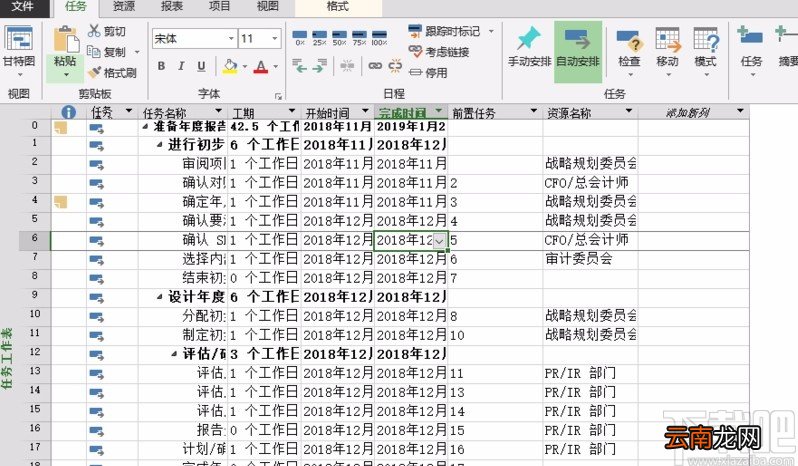
Task: Select row 3 resource CFO/总会计师 cell
Action: [590, 183]
